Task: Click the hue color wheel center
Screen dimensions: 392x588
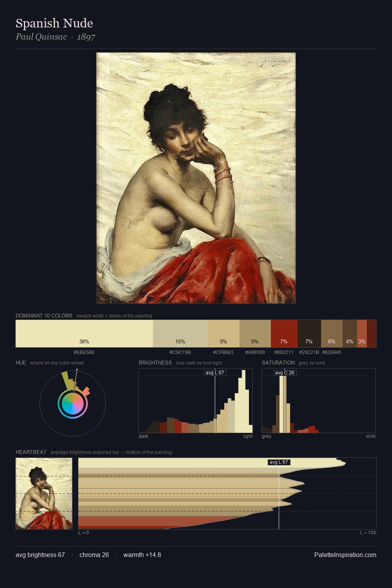Action: [73, 403]
